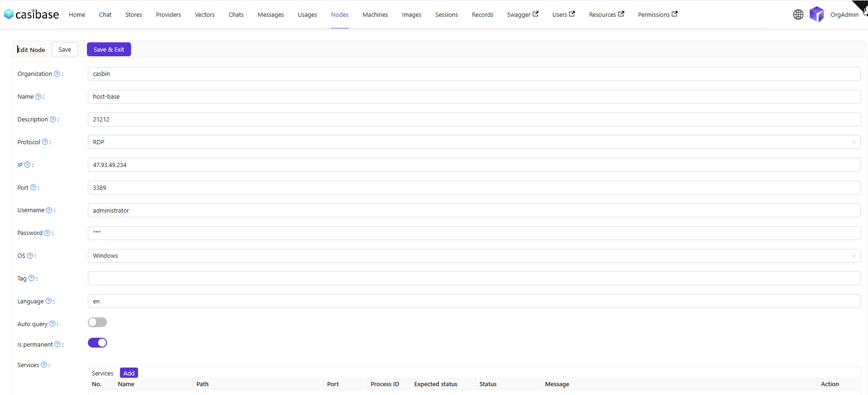Open the Machines menu item
This screenshot has width=868, height=395.
[375, 14]
